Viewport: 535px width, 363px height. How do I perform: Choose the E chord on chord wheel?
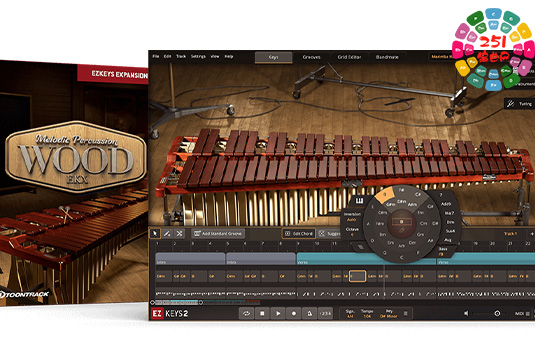point(373,207)
